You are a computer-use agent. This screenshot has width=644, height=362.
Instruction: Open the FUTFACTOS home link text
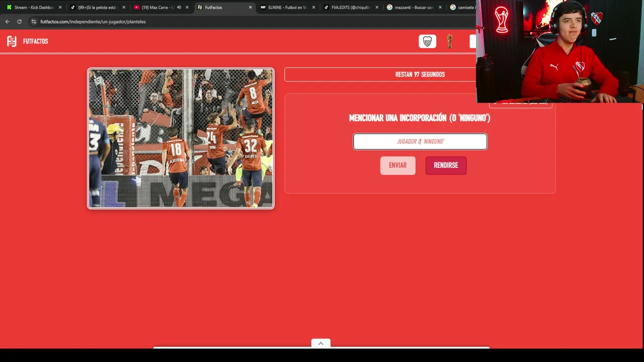tap(36, 41)
